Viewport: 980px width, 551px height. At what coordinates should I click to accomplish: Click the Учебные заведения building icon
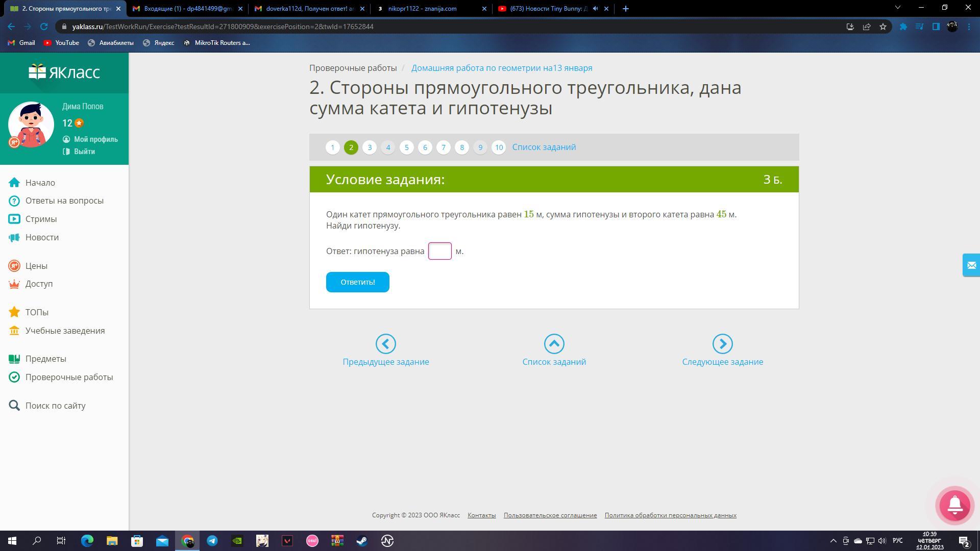[14, 331]
